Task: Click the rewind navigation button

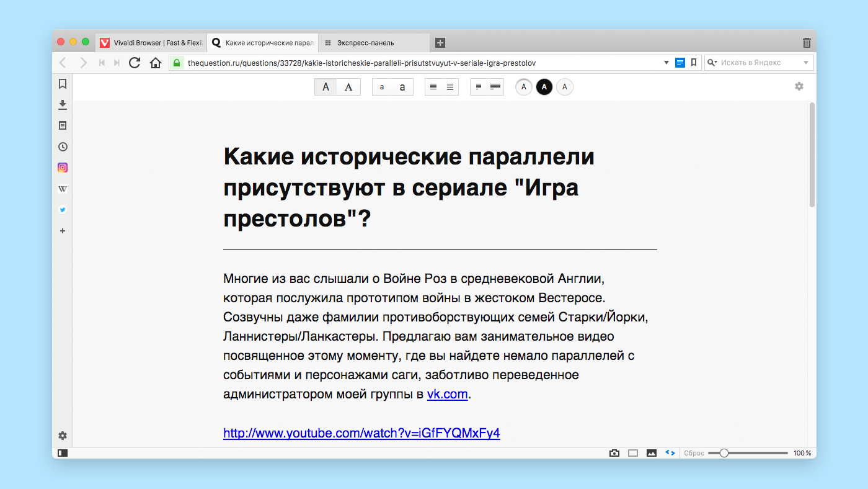Action: pos(102,63)
